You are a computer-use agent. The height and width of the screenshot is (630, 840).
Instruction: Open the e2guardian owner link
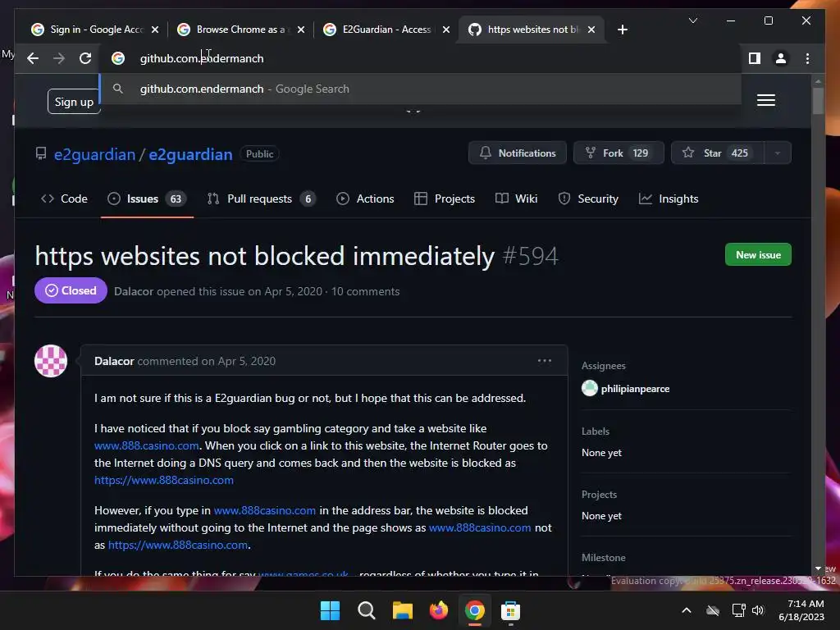(95, 154)
